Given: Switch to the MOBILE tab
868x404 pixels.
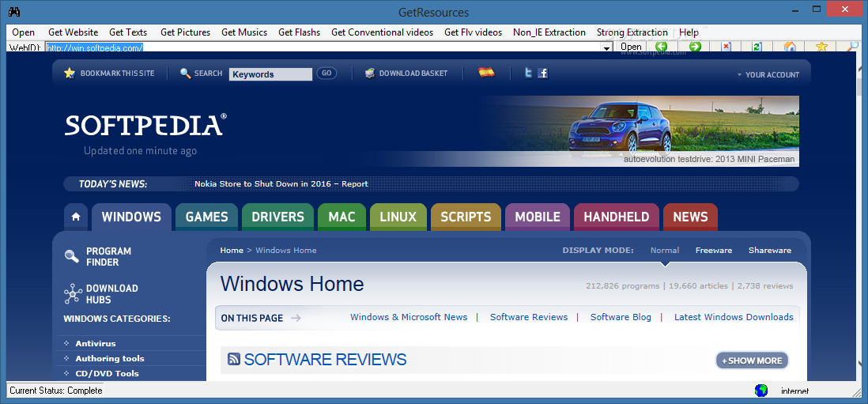Looking at the screenshot, I should click(538, 217).
